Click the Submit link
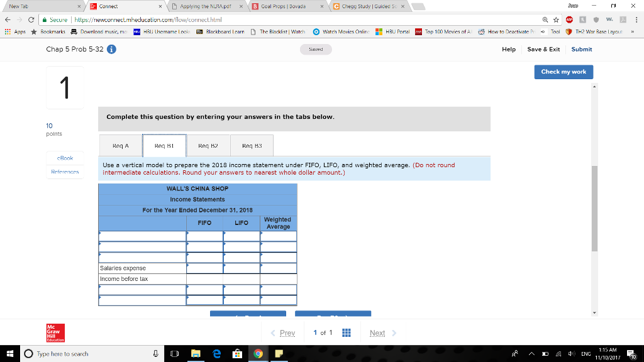Screen dimensions: 644x362 tap(582, 49)
